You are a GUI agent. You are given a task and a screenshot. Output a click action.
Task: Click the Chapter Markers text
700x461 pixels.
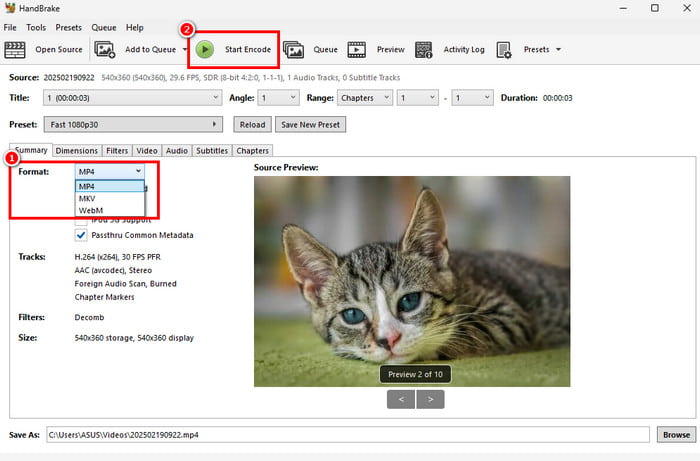click(104, 297)
